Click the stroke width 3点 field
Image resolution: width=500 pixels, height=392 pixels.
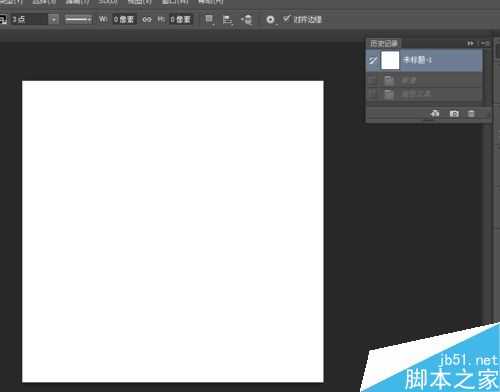tap(29, 20)
